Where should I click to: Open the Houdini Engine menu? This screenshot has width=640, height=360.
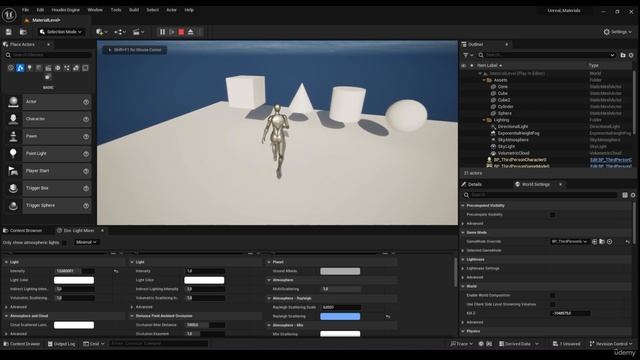click(x=66, y=10)
